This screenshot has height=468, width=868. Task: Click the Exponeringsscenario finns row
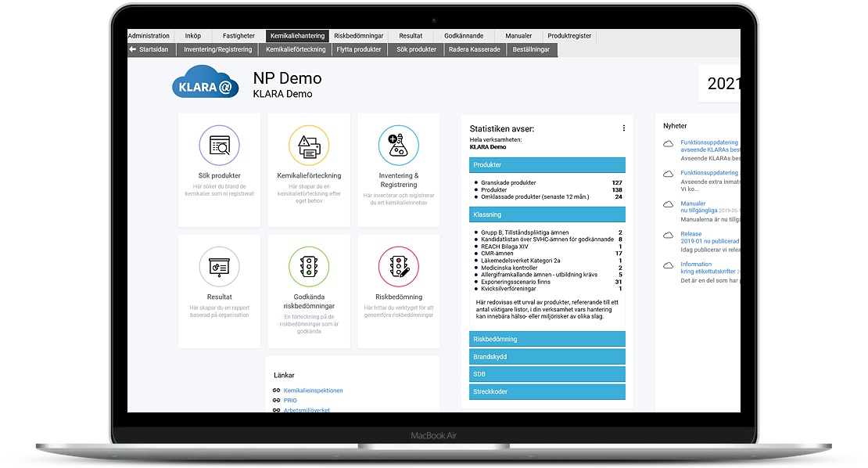[548, 282]
